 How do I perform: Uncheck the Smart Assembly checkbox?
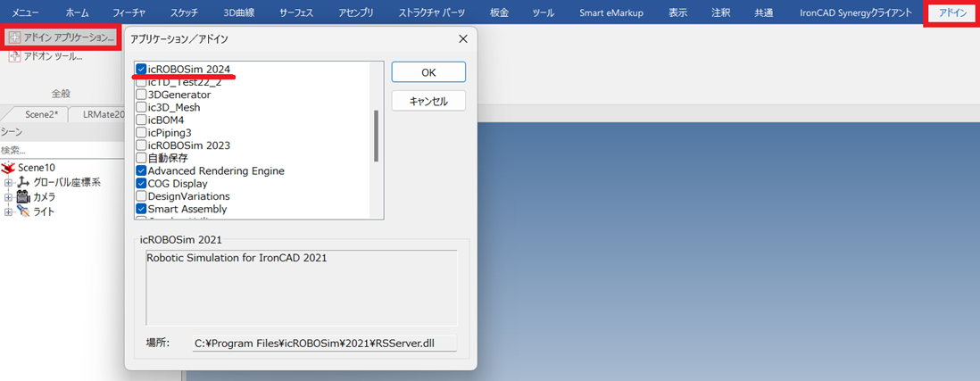tap(141, 209)
